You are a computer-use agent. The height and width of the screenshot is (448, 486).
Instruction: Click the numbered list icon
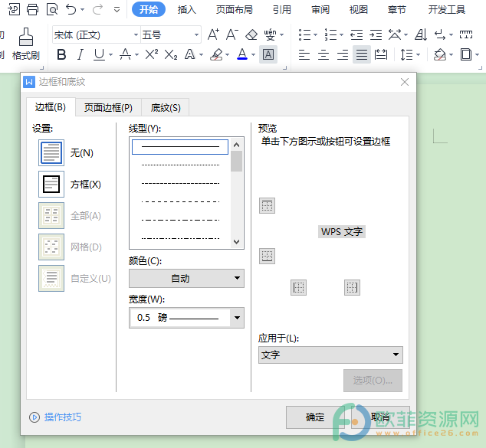point(330,34)
